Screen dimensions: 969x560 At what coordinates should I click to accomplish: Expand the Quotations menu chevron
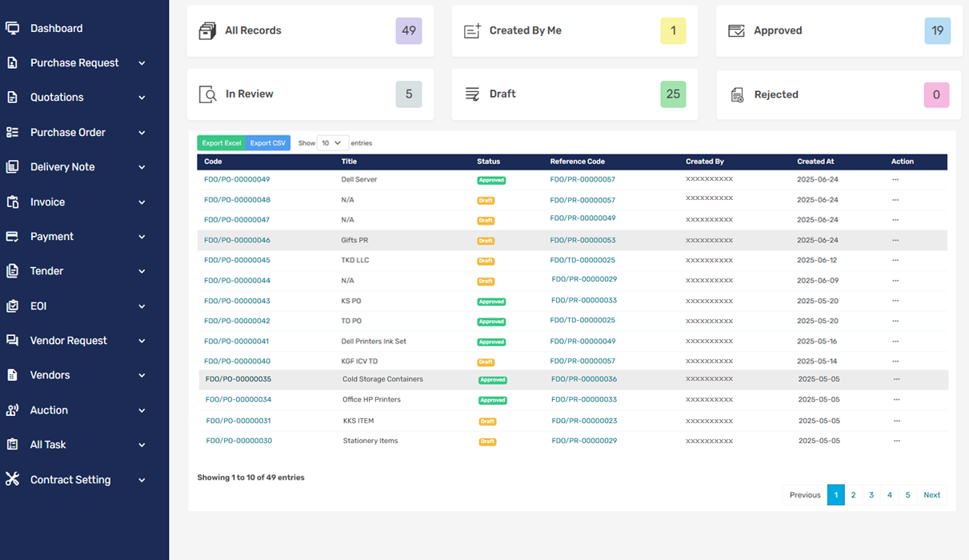point(142,98)
